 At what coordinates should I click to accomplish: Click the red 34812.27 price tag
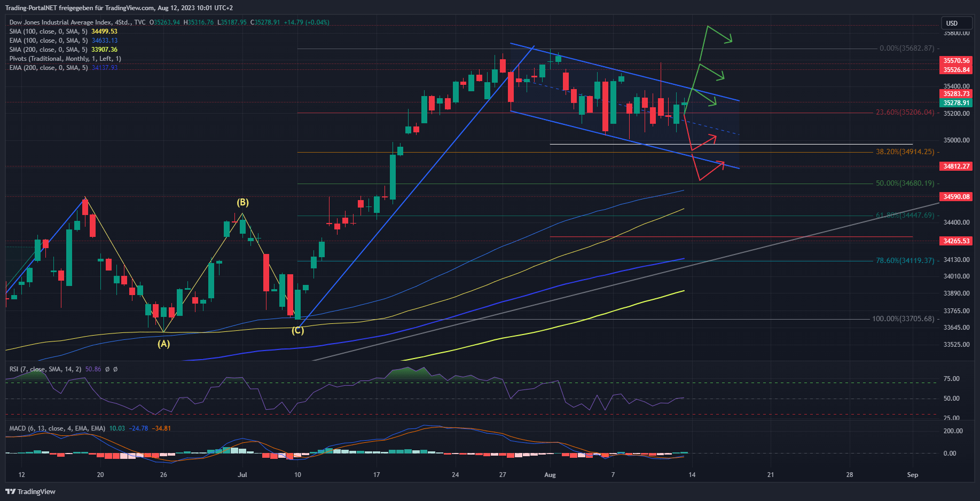click(956, 166)
